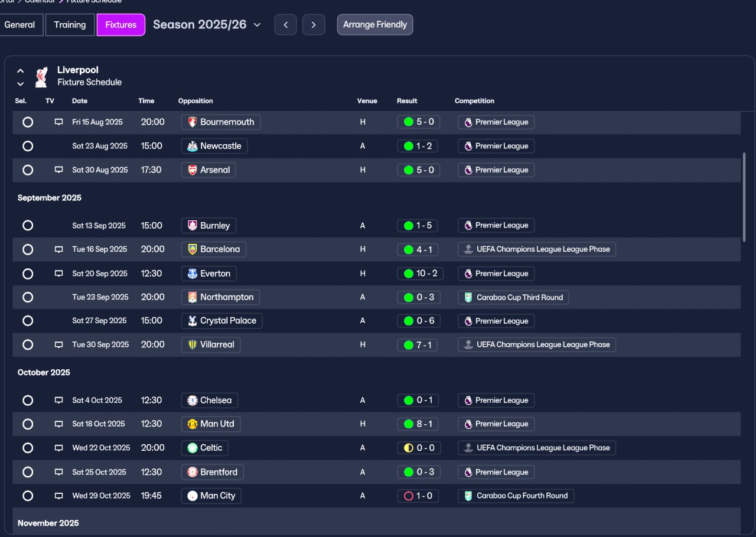Click the Brentford opposition name
Viewport: 756px width, 537px height.
coord(219,472)
